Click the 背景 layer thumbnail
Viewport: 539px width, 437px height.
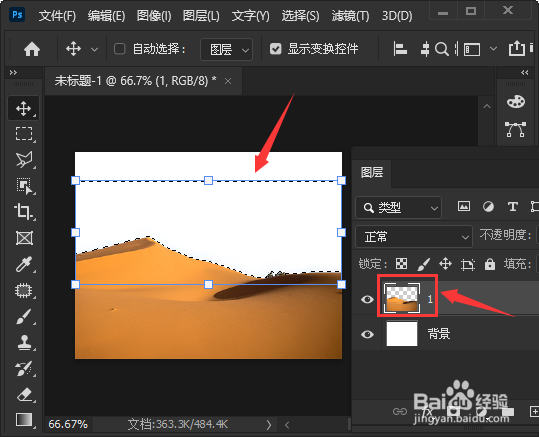click(x=402, y=334)
